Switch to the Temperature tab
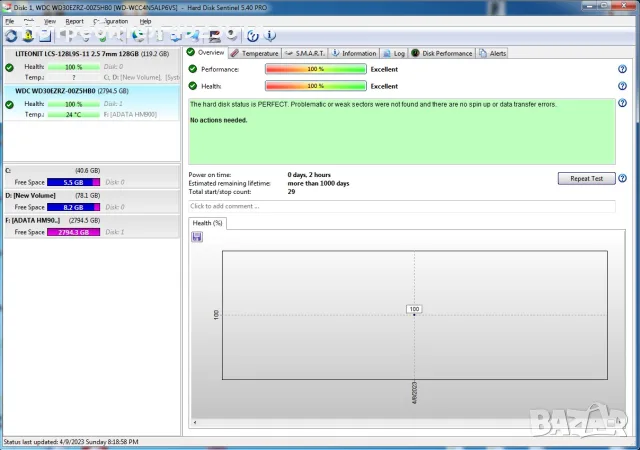The width and height of the screenshot is (640, 450). [x=254, y=53]
